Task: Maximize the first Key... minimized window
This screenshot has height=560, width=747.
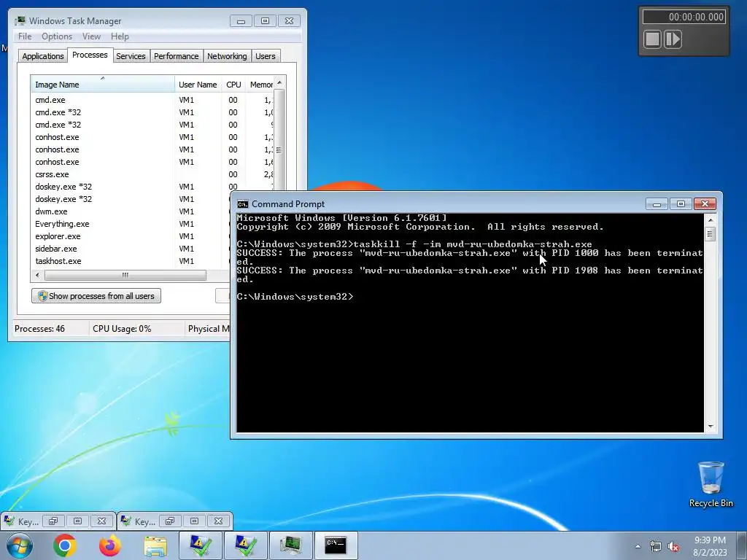Action: pyautogui.click(x=77, y=521)
